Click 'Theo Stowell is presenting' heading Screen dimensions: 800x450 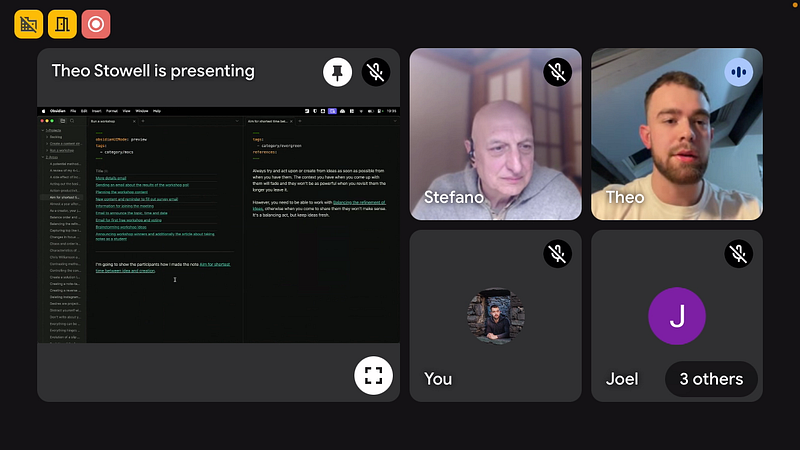[153, 71]
